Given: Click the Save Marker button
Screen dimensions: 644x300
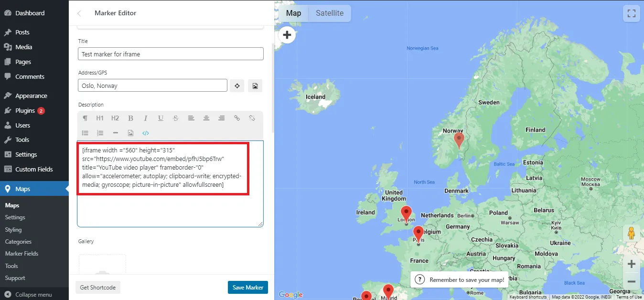Looking at the screenshot, I should [247, 287].
